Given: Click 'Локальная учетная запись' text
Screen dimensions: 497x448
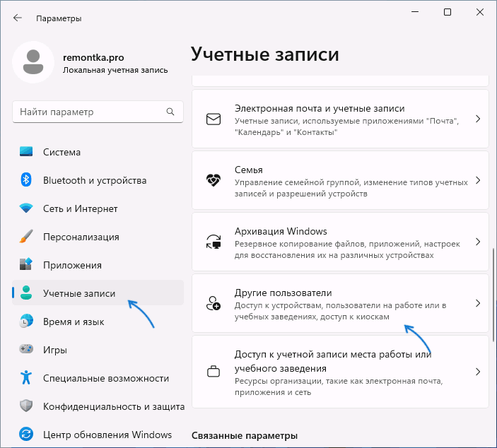Looking at the screenshot, I should (115, 70).
